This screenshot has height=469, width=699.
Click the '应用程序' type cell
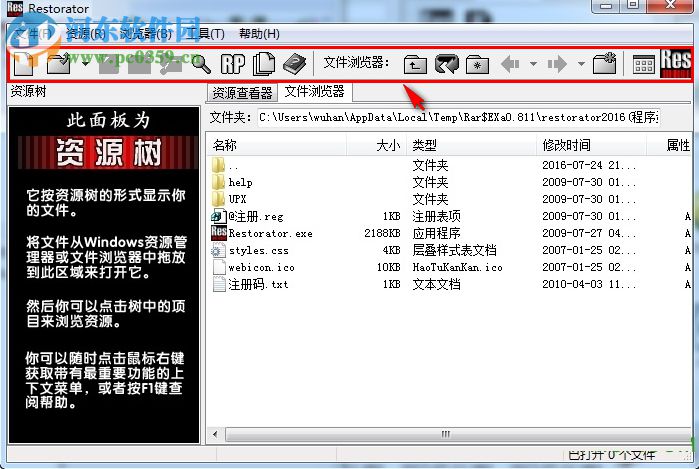[x=436, y=233]
